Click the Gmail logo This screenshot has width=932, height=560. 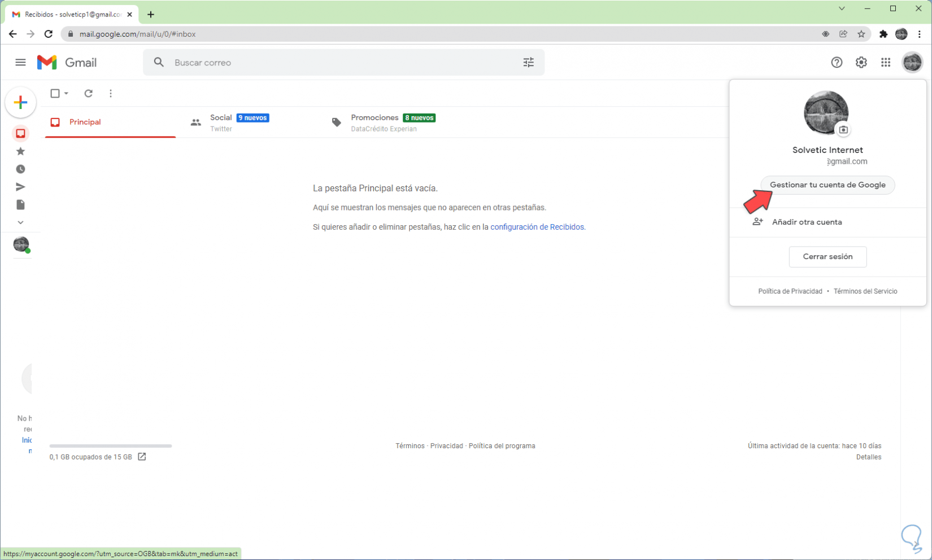[67, 62]
